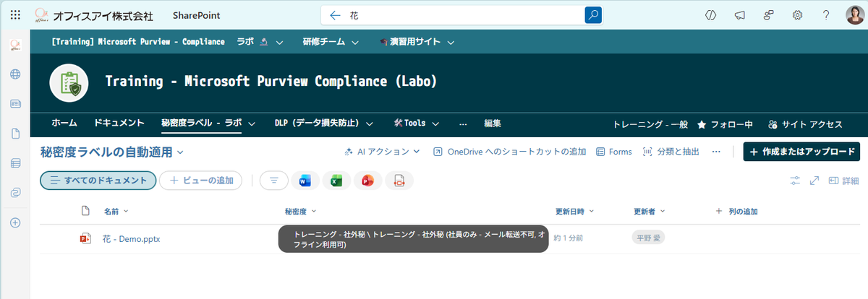868x299 pixels.
Task: Filter documents by PowerPoint file type
Action: pyautogui.click(x=367, y=181)
